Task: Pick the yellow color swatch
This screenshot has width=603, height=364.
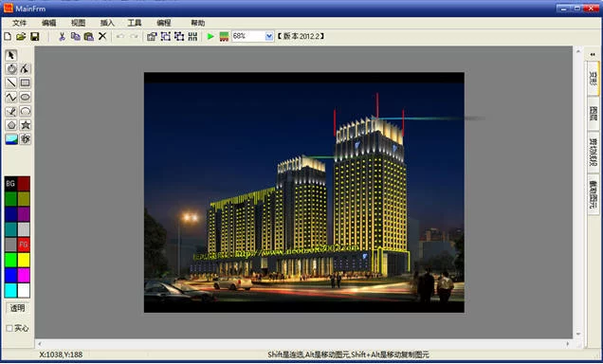Action: click(24, 261)
